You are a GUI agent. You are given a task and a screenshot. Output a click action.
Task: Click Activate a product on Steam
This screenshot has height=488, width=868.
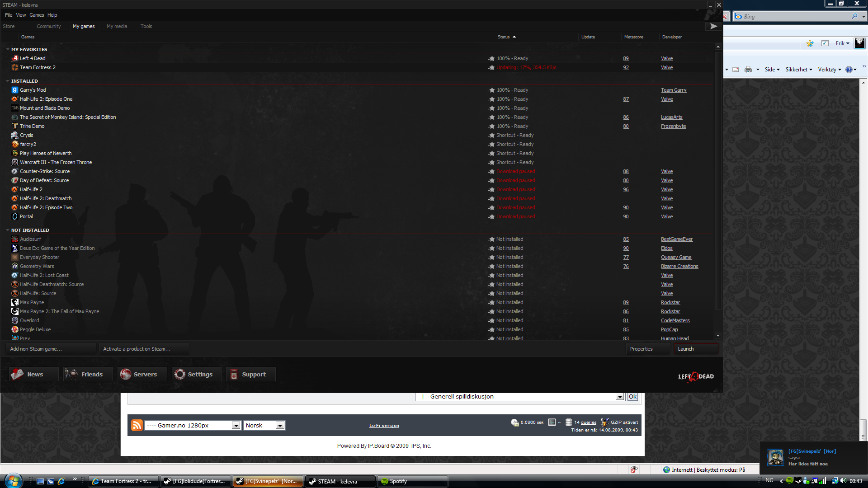point(144,349)
